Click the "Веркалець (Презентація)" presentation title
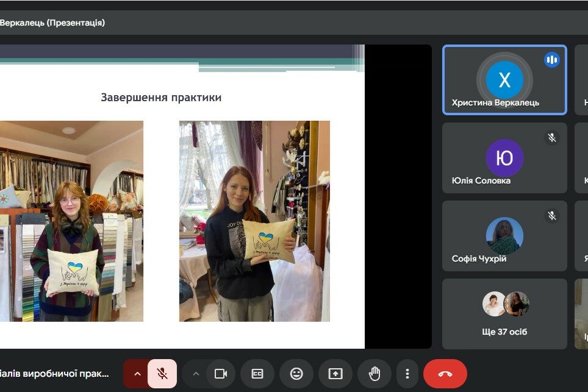Viewport: 588px width, 392px height. [52, 23]
